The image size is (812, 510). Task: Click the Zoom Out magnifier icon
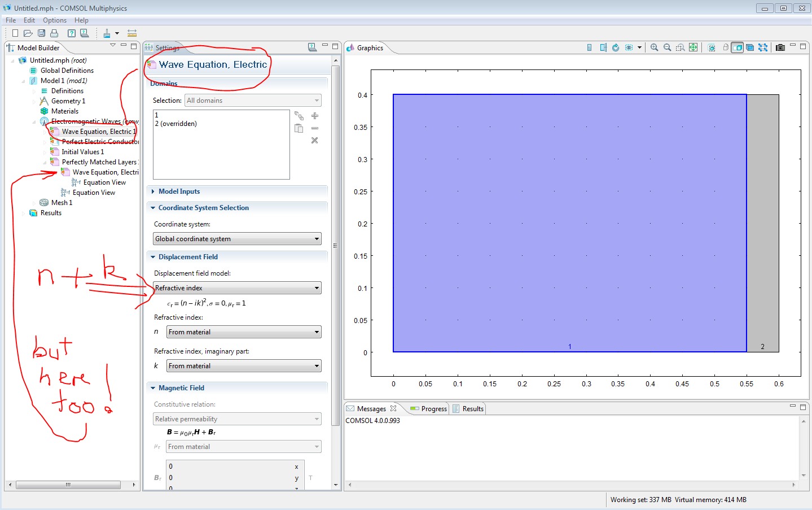tap(667, 48)
